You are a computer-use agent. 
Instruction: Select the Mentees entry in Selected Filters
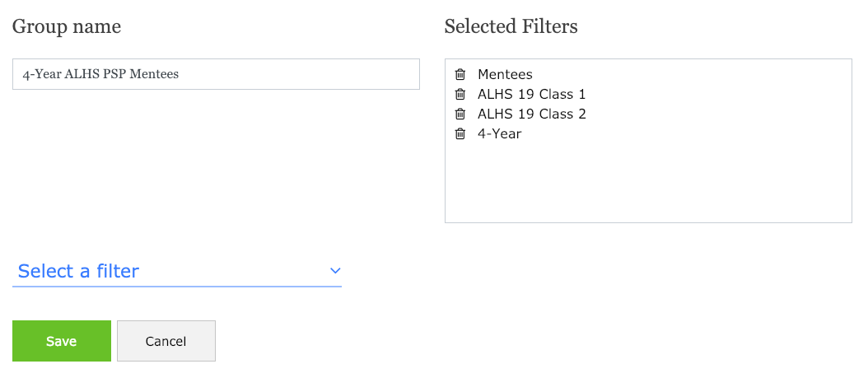pos(505,74)
